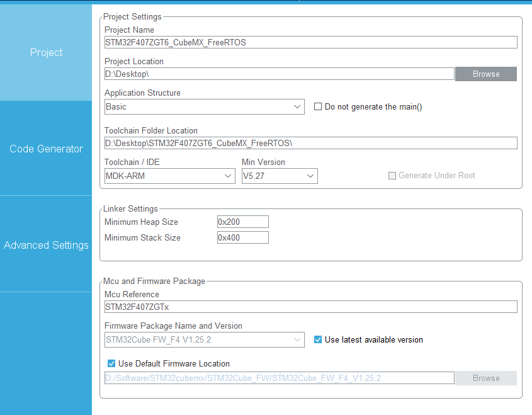Click the Project Location label
This screenshot has width=532, height=415.
[134, 62]
